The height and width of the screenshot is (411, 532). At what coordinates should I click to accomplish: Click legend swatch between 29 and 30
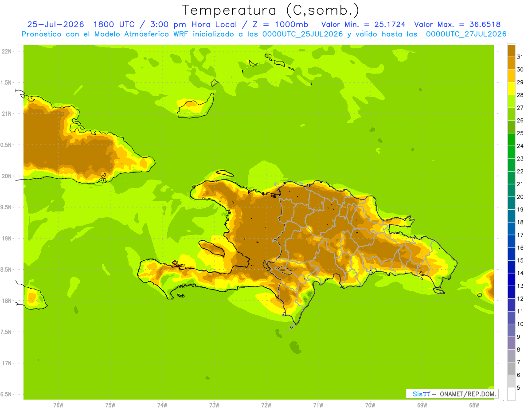pyautogui.click(x=511, y=76)
